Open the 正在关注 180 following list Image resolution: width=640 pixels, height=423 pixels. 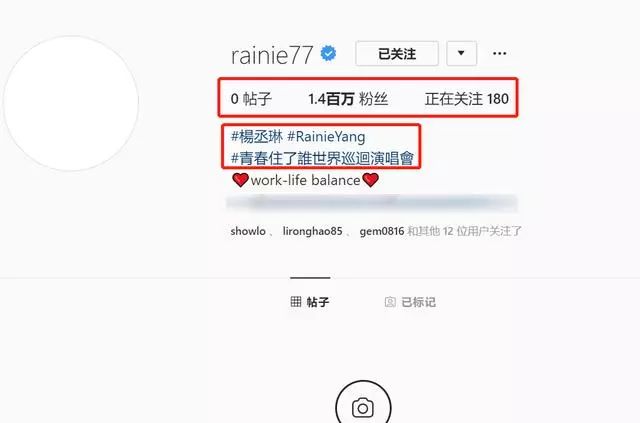(467, 99)
